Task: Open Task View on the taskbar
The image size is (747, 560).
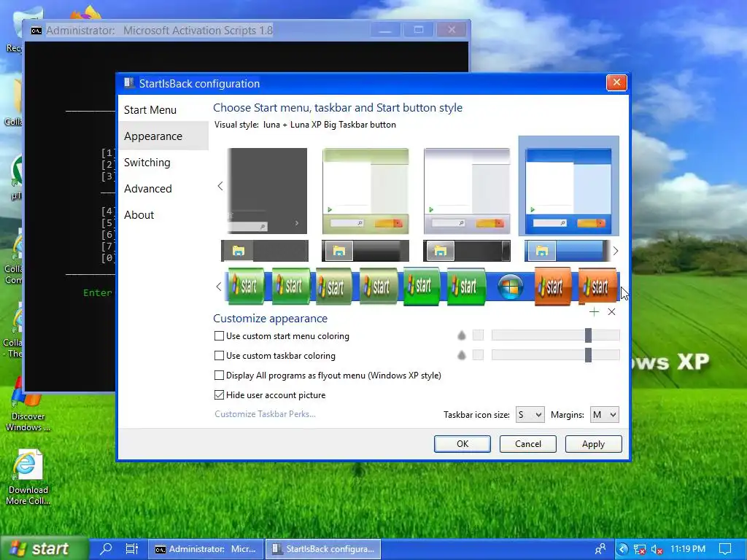Action: 131,548
